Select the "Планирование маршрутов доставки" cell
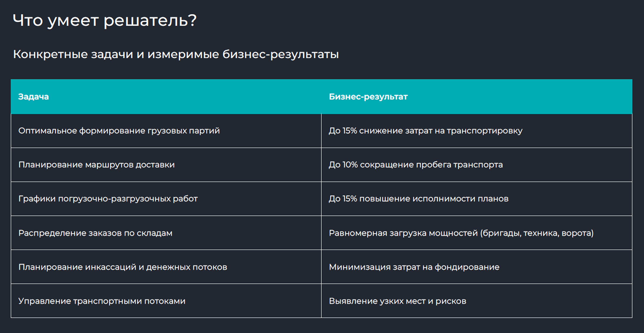 click(97, 165)
